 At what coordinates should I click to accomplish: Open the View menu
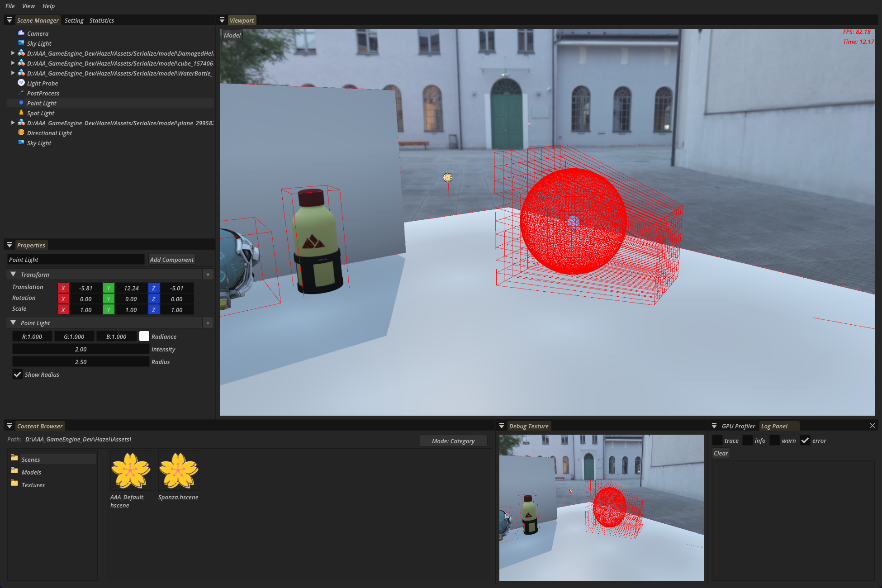tap(28, 6)
